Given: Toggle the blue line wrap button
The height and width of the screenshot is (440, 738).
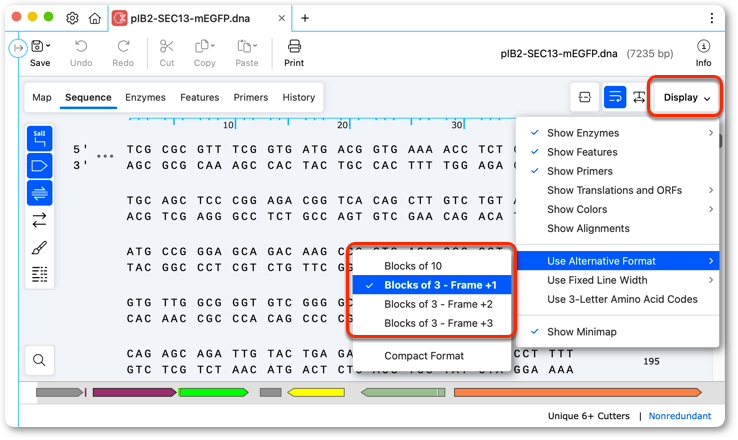Looking at the screenshot, I should [x=615, y=97].
